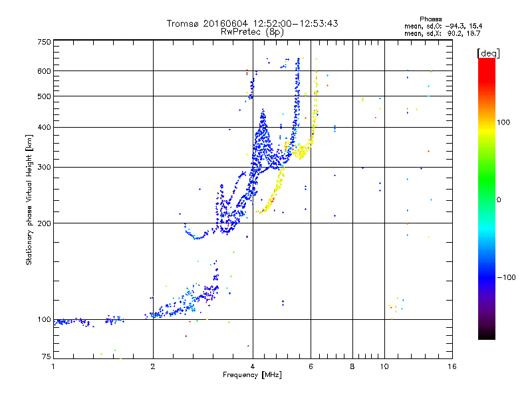Click the y-axis tick label '75'
The height and width of the screenshot is (399, 532).
[x=47, y=356]
